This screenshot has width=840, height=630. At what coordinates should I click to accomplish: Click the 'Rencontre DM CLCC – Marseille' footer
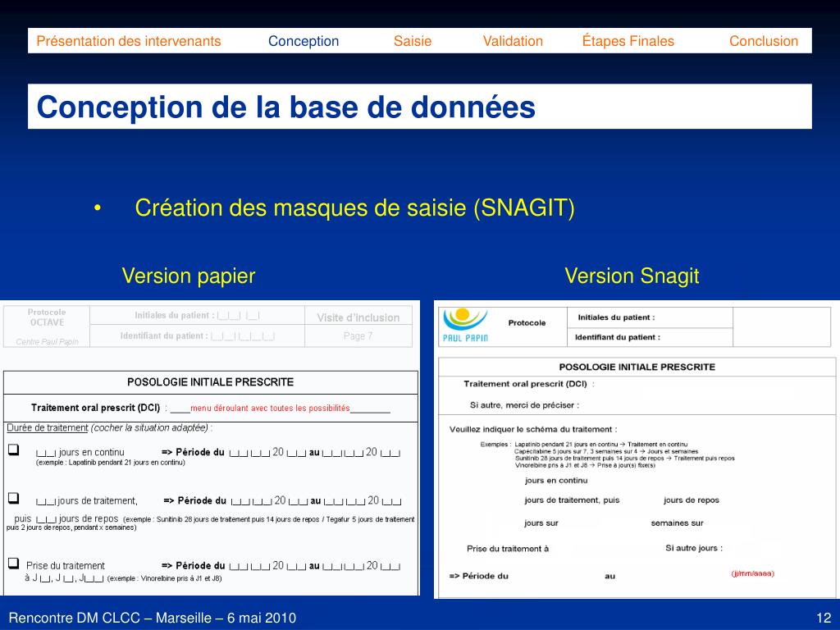click(152, 618)
